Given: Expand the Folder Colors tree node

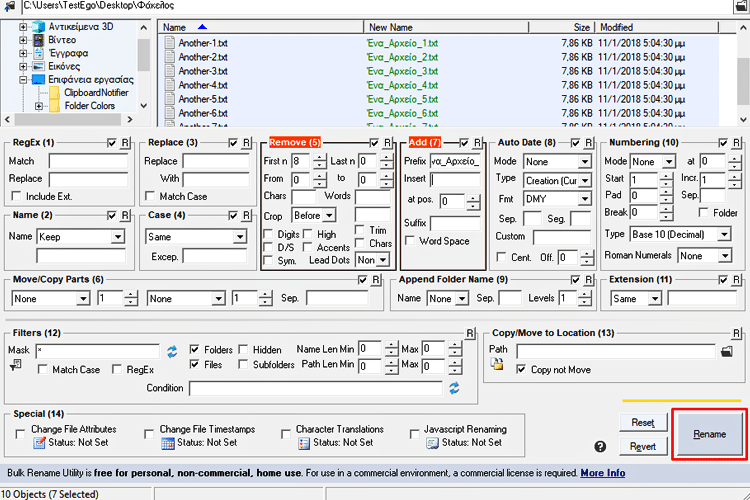Looking at the screenshot, I should (x=39, y=106).
